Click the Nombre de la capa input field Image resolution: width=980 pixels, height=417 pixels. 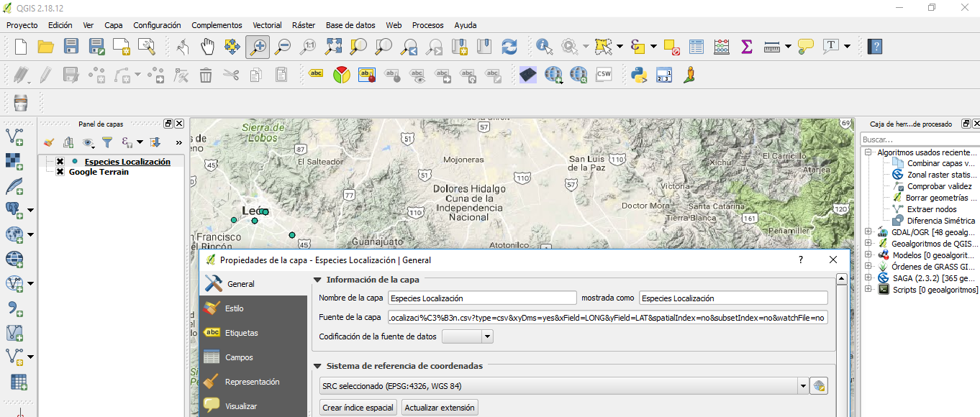[482, 298]
